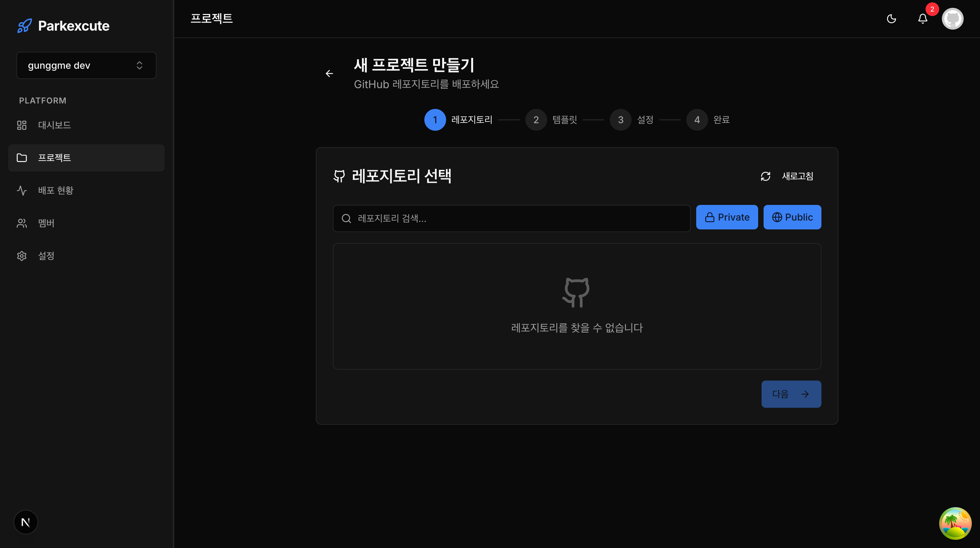Image resolution: width=980 pixels, height=548 pixels.
Task: Select the 대시보드 sidebar icon
Action: coord(22,125)
